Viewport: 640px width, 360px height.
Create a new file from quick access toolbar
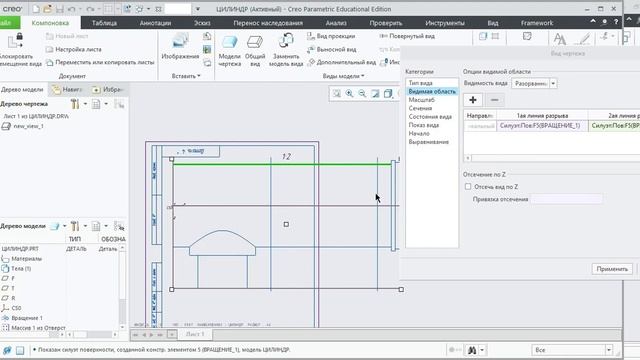coord(36,9)
